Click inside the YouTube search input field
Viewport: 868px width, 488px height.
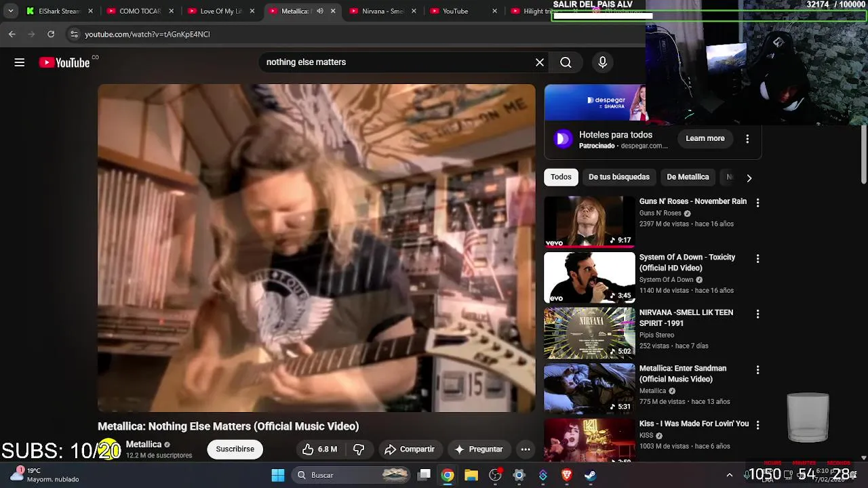tap(397, 62)
